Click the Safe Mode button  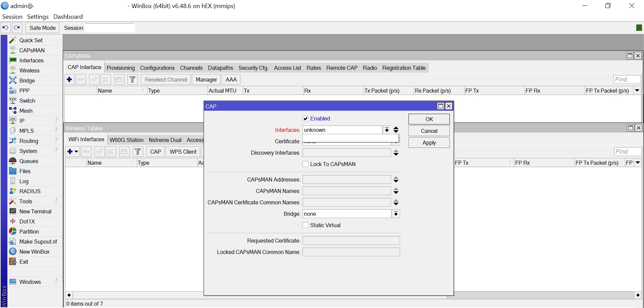[x=42, y=28]
